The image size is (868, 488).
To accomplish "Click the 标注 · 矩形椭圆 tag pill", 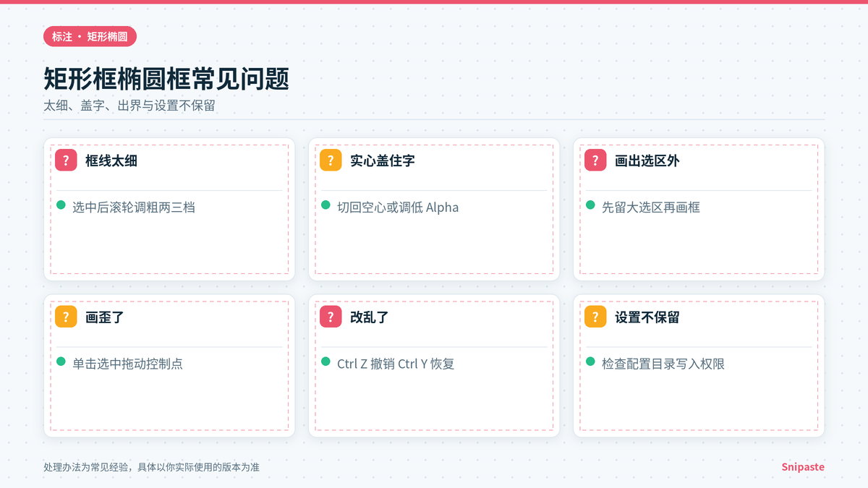I will 90,36.
